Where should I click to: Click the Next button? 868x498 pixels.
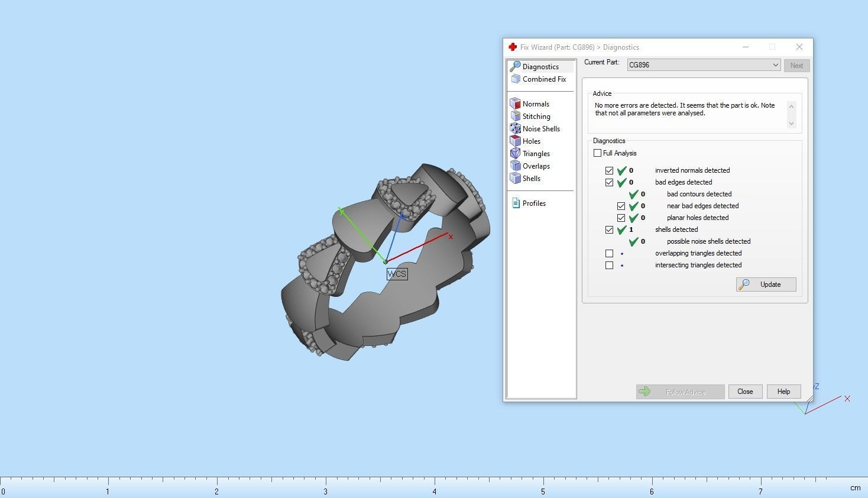(796, 66)
